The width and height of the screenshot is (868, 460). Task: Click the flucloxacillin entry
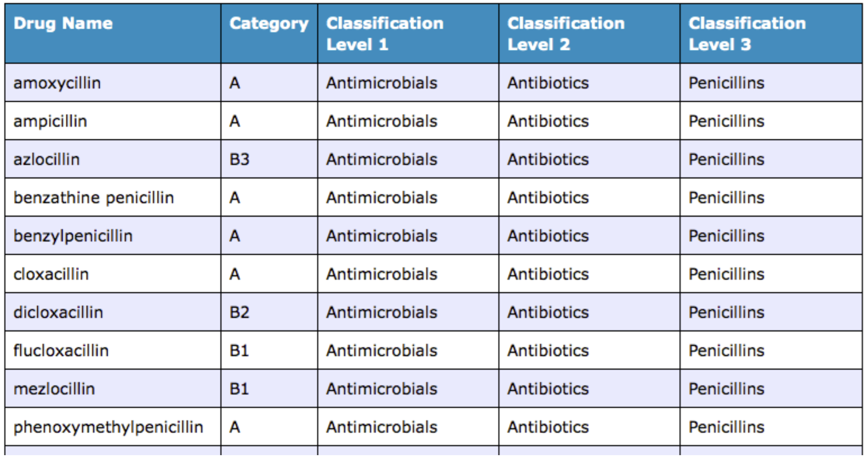click(x=61, y=351)
